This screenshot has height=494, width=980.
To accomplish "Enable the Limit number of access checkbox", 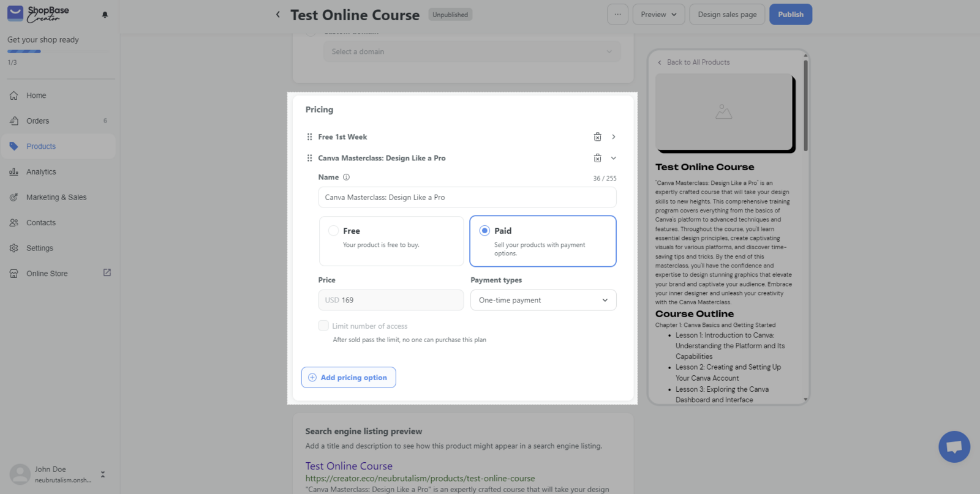I will point(323,326).
